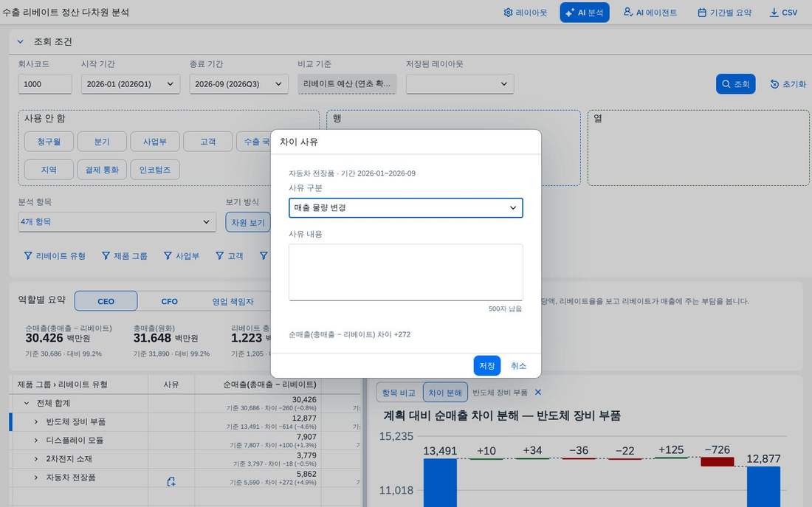Click the 순매출(총매출 − 리베이트) column header
This screenshot has height=507, width=812.
(258, 384)
